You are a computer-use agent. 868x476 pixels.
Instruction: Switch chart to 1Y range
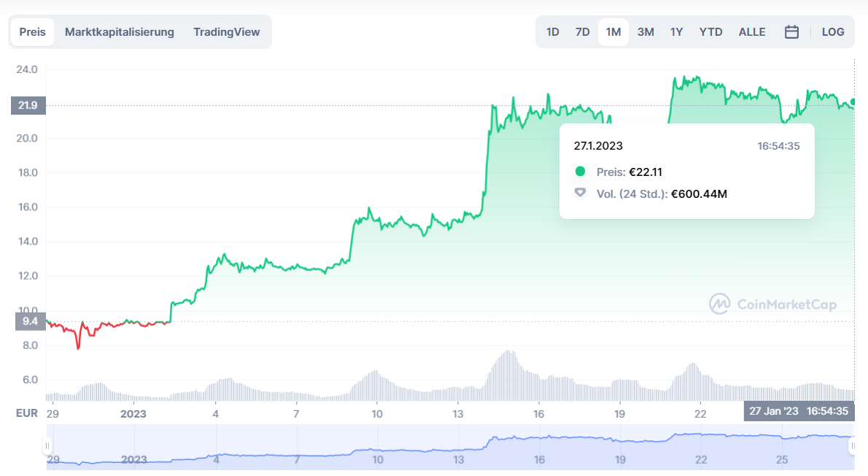(x=676, y=32)
